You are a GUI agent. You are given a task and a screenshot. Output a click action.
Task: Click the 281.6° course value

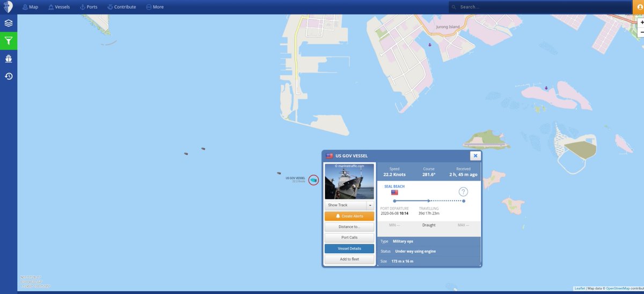click(429, 175)
